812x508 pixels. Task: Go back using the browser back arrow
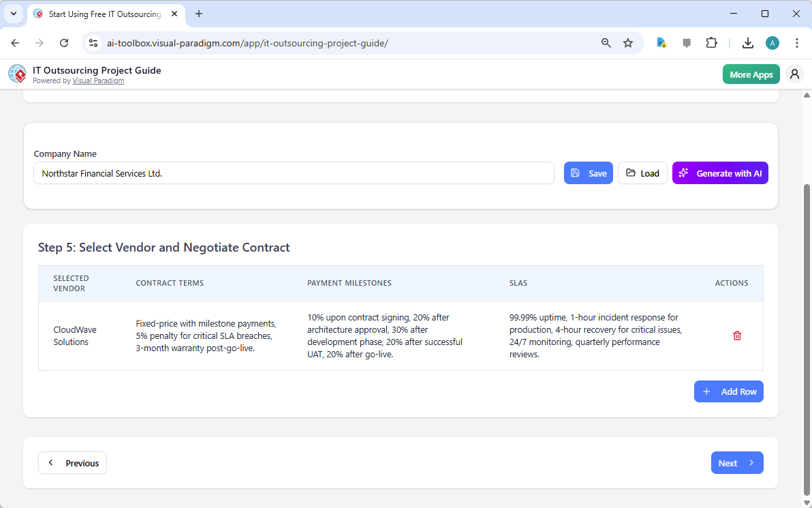[15, 42]
